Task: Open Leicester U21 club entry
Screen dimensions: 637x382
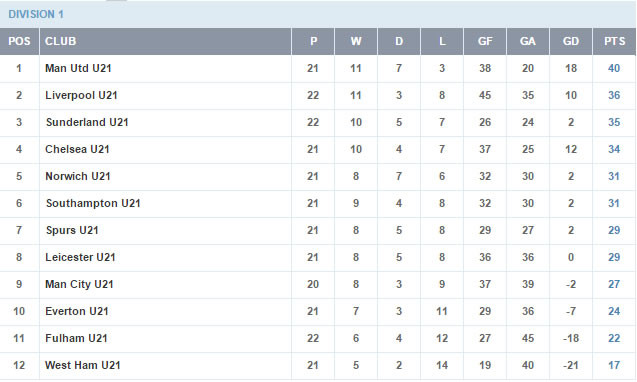Action: (80, 257)
